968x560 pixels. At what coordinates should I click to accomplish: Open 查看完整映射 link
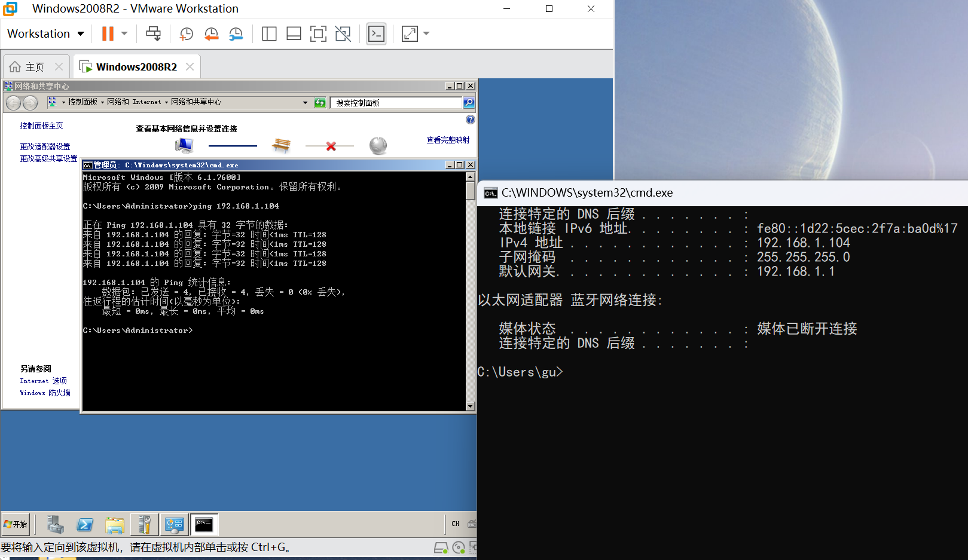click(448, 140)
